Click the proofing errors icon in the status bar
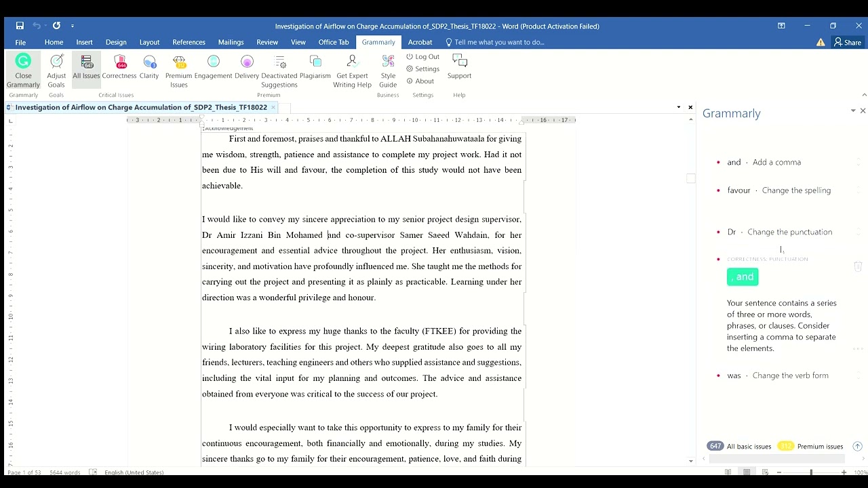Image resolution: width=868 pixels, height=488 pixels. 93,472
